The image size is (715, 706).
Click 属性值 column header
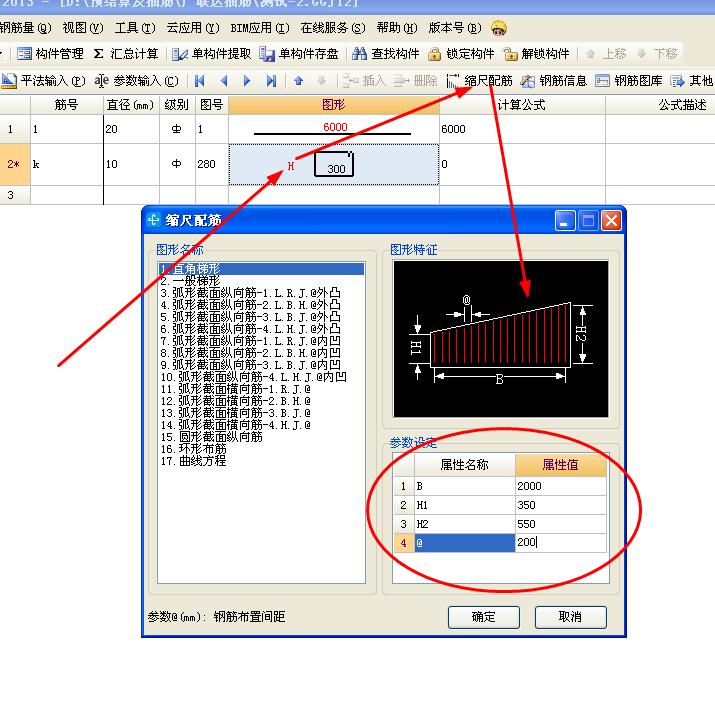(561, 465)
